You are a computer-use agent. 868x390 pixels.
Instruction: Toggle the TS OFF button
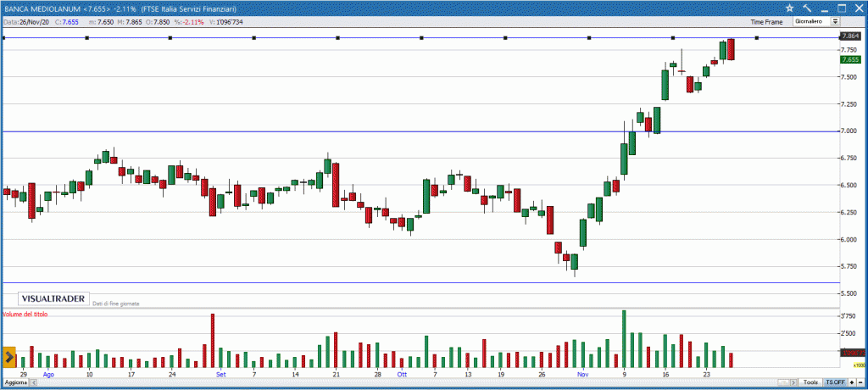835,382
